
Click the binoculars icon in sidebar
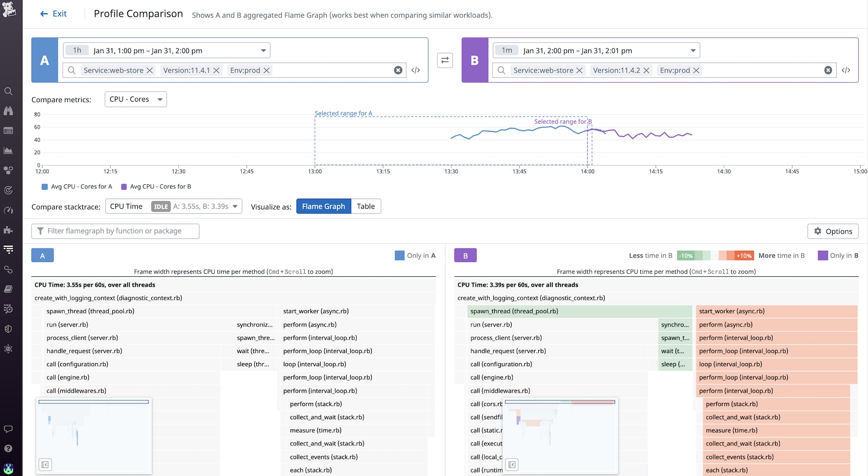(8, 111)
